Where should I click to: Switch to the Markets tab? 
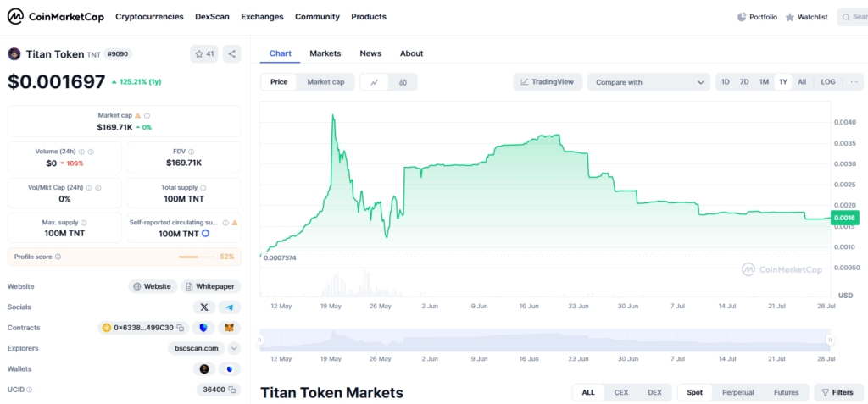(325, 53)
